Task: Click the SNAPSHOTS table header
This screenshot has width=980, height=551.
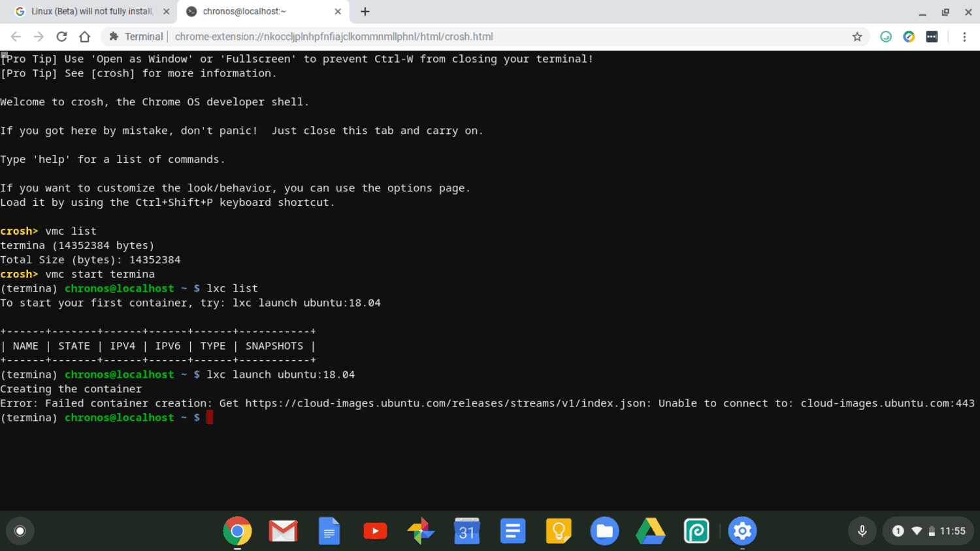Action: [x=274, y=346]
